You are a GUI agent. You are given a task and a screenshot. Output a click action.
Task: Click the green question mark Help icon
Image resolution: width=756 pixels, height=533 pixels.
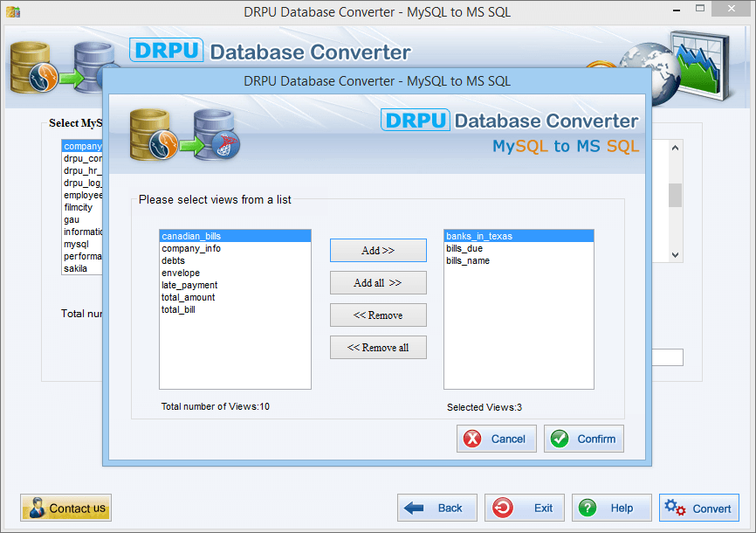[588, 508]
